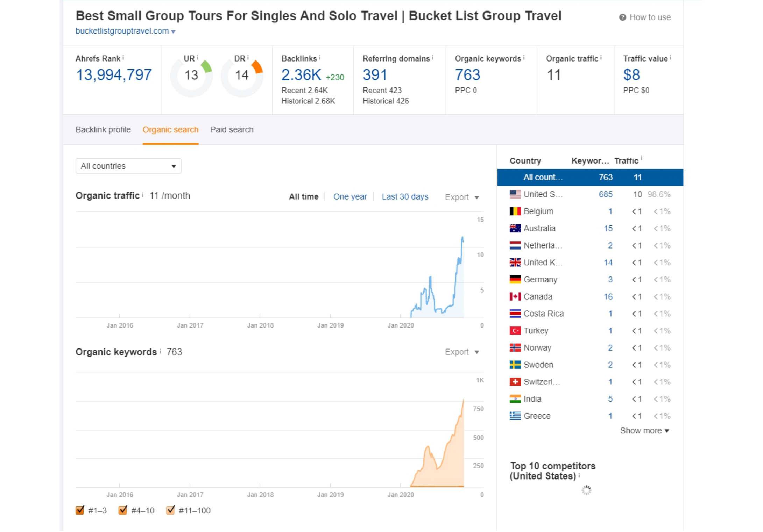Select Last 30 days chart range

405,197
